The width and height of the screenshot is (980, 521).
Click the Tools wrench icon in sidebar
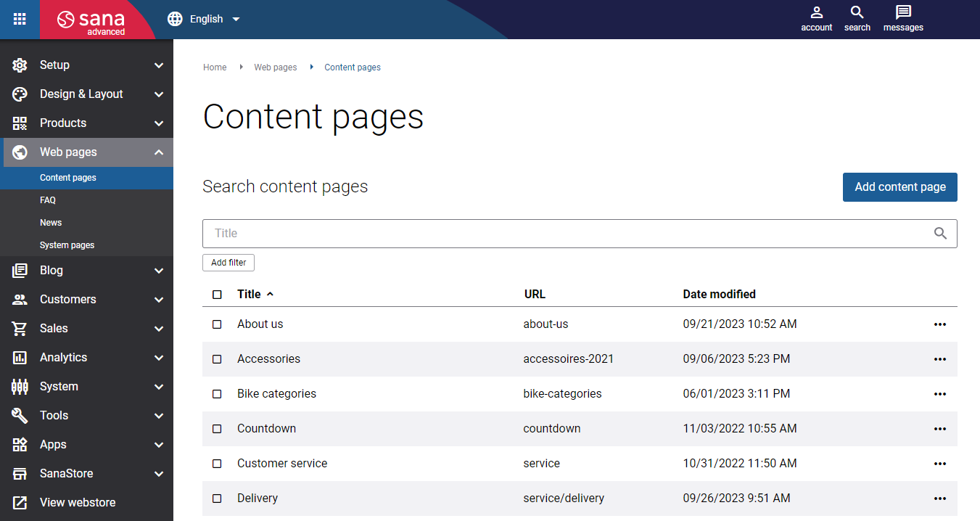[20, 415]
